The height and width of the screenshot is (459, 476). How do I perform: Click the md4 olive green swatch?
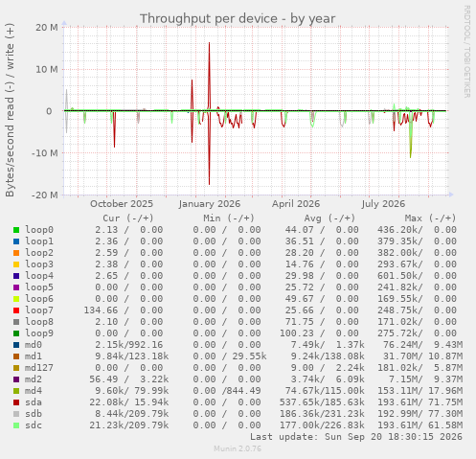[16, 391]
